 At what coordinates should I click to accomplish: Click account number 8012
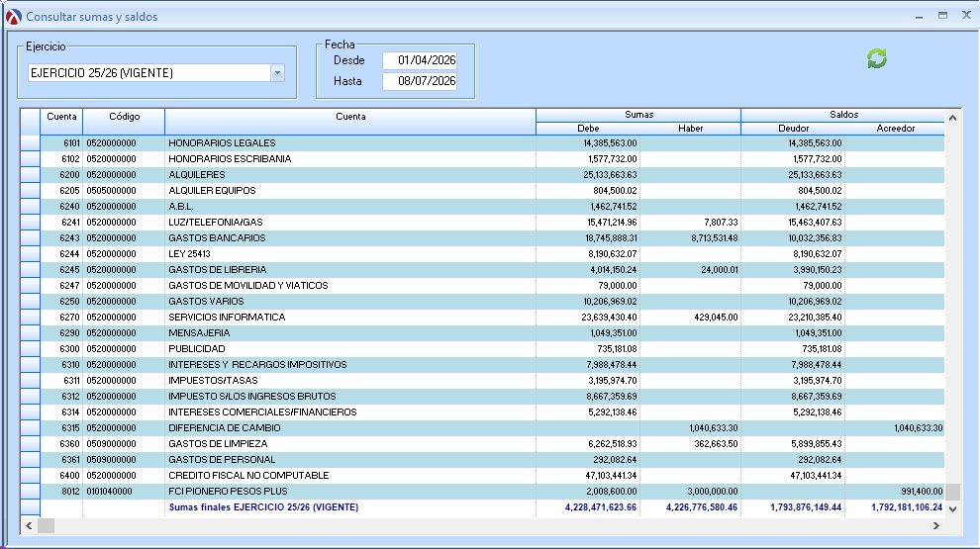[70, 492]
